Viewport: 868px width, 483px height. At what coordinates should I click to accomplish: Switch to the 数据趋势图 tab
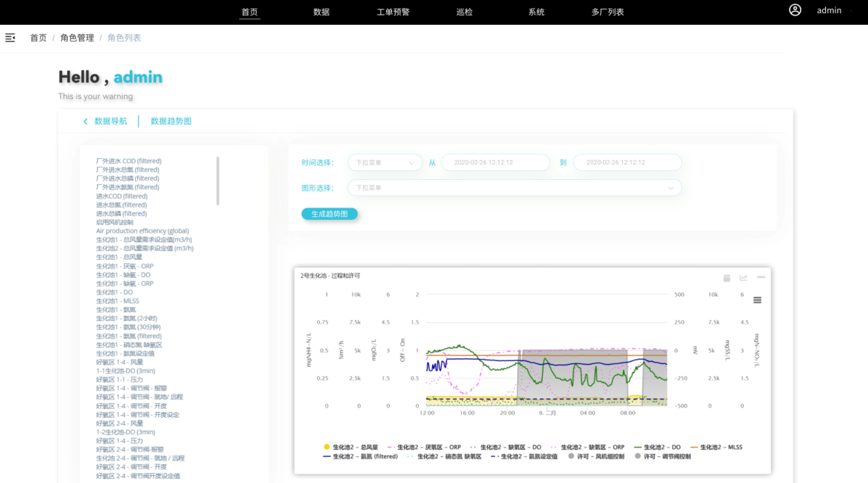(x=171, y=121)
